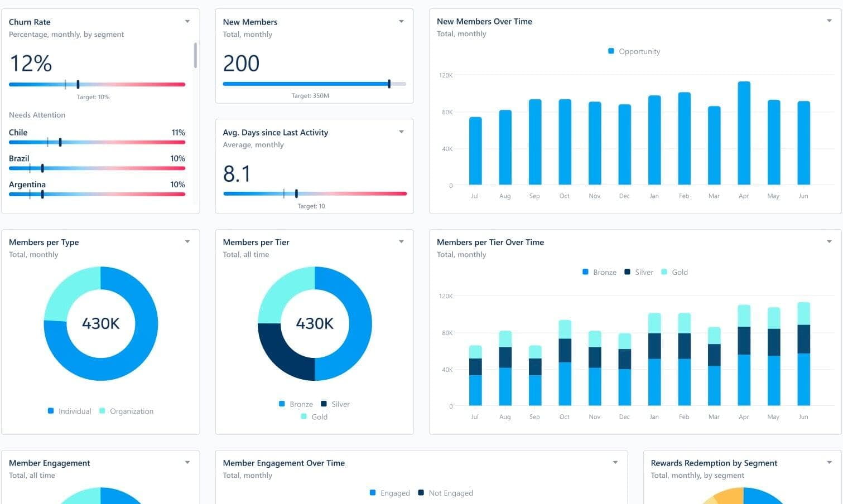
Task: Click the Chile churn rate slider bar
Action: click(x=97, y=142)
